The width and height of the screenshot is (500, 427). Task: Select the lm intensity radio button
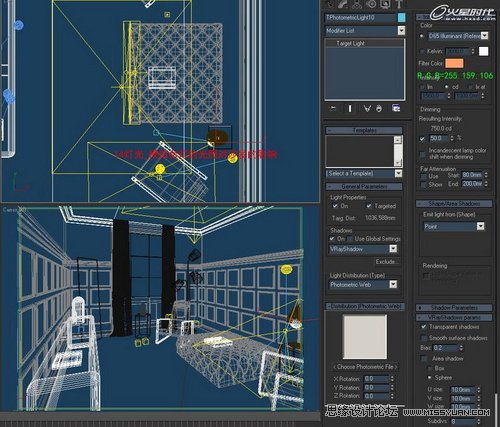pos(422,87)
